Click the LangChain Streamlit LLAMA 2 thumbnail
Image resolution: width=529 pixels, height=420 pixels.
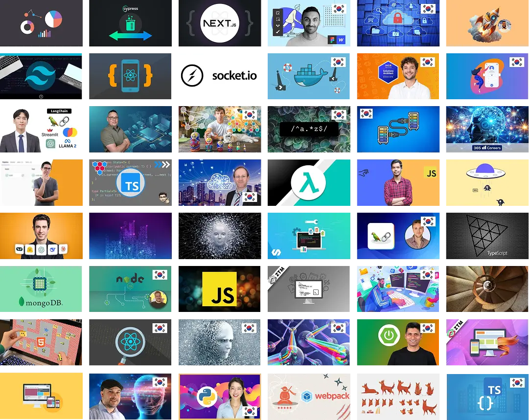[x=43, y=129]
